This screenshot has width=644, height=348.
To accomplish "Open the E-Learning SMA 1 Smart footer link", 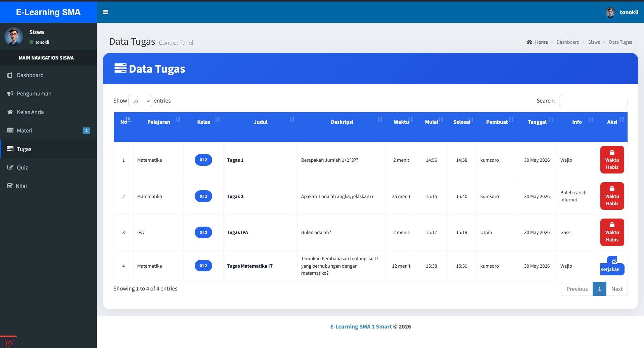I will [361, 326].
